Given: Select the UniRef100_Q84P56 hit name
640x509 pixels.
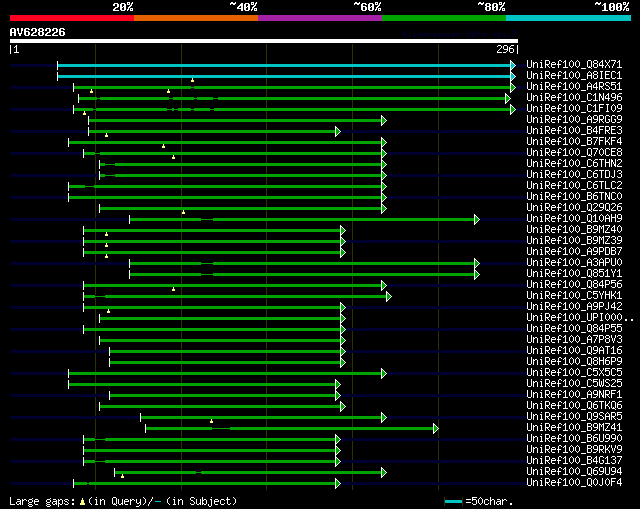Looking at the screenshot, I should pos(574,285).
